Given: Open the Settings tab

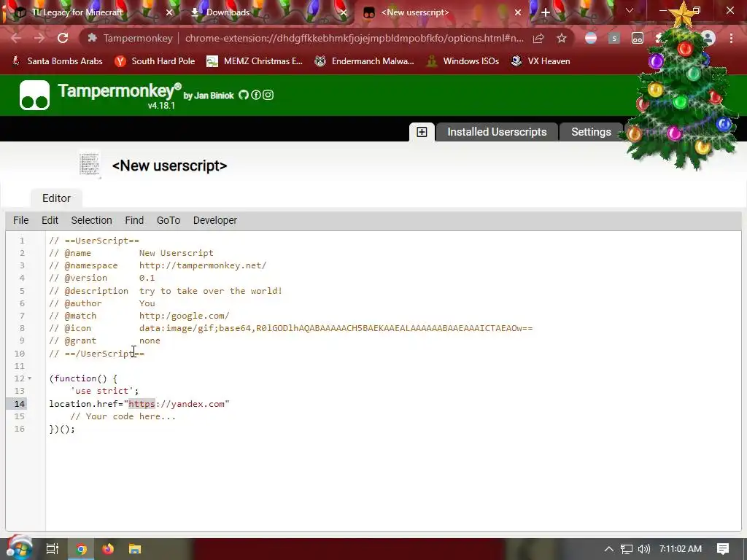Looking at the screenshot, I should pos(591,132).
